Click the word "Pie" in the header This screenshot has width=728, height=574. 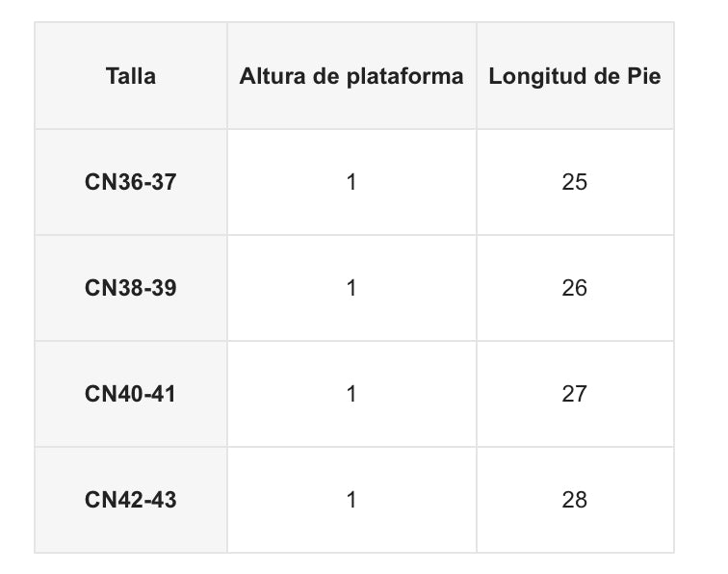[645, 76]
